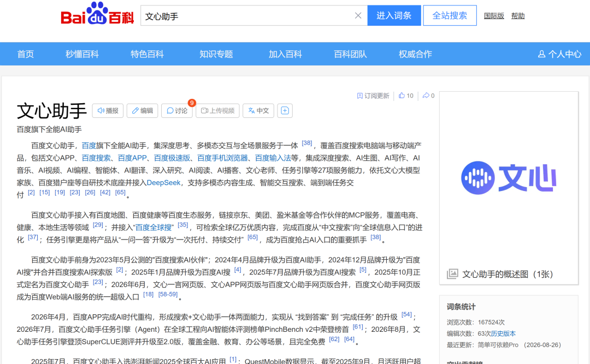
Task: Open 加入百科 navigation item
Action: 285,54
